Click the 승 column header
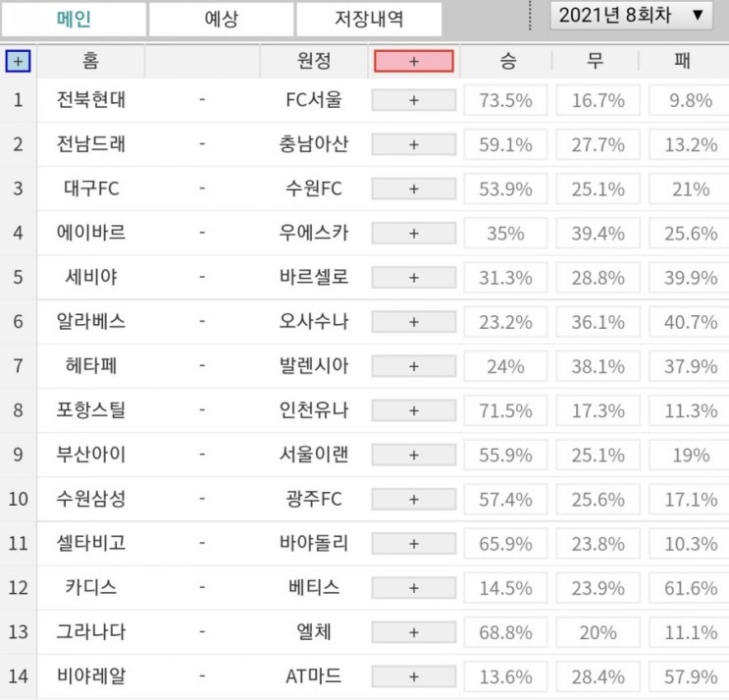729x700 pixels. 507,61
